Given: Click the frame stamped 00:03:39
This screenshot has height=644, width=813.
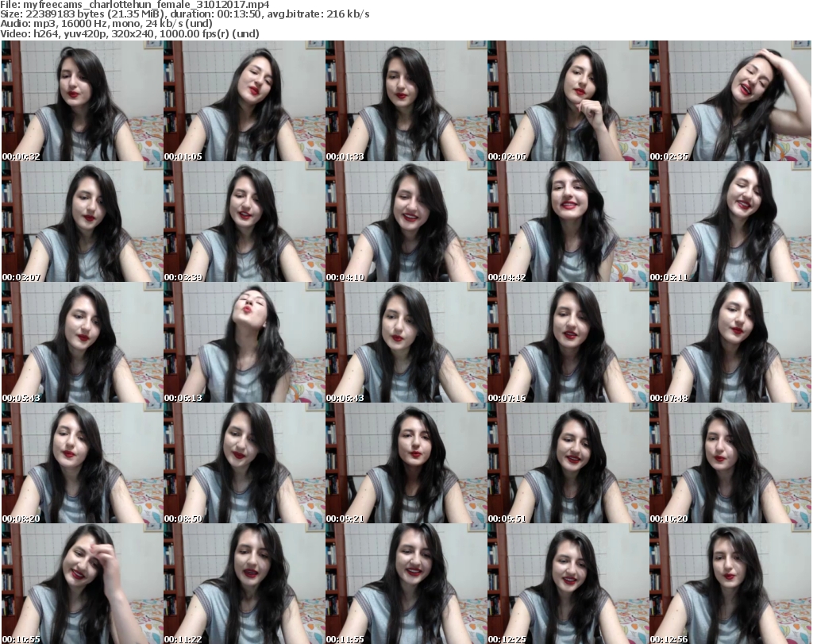Looking at the screenshot, I should (x=243, y=222).
